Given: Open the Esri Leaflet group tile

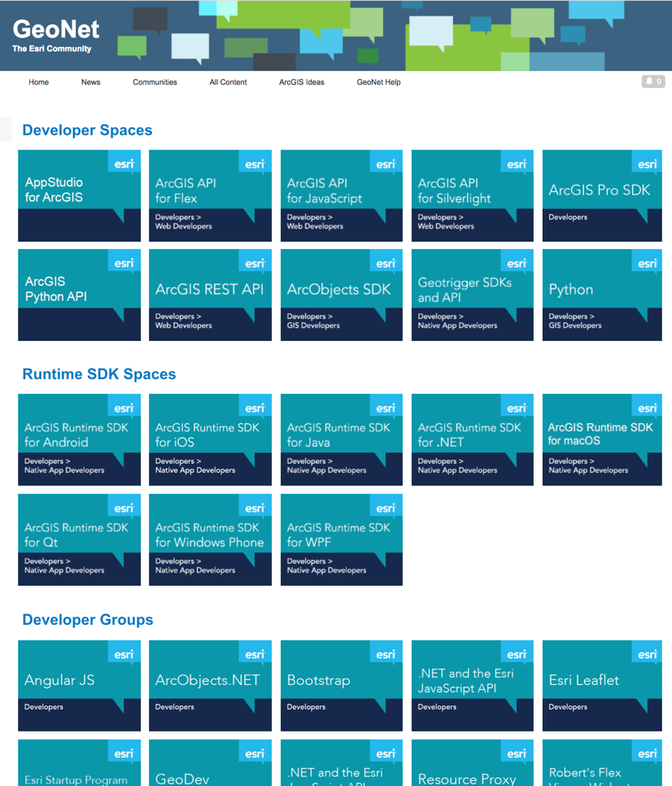Looking at the screenshot, I should click(x=602, y=686).
